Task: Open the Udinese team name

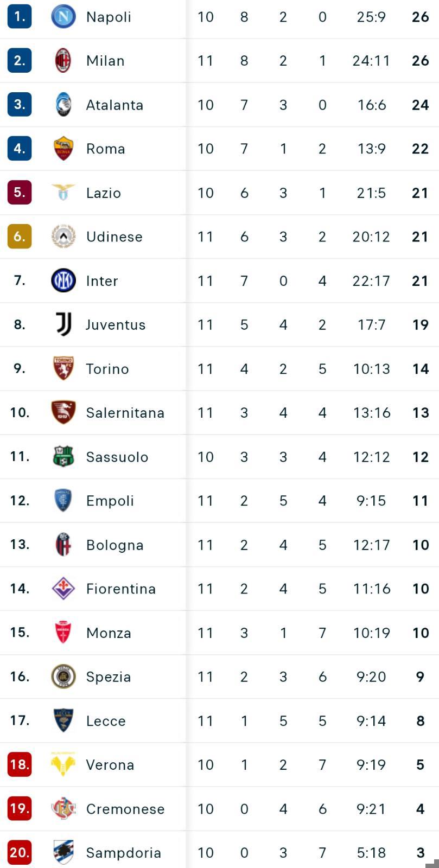Action: pos(114,237)
